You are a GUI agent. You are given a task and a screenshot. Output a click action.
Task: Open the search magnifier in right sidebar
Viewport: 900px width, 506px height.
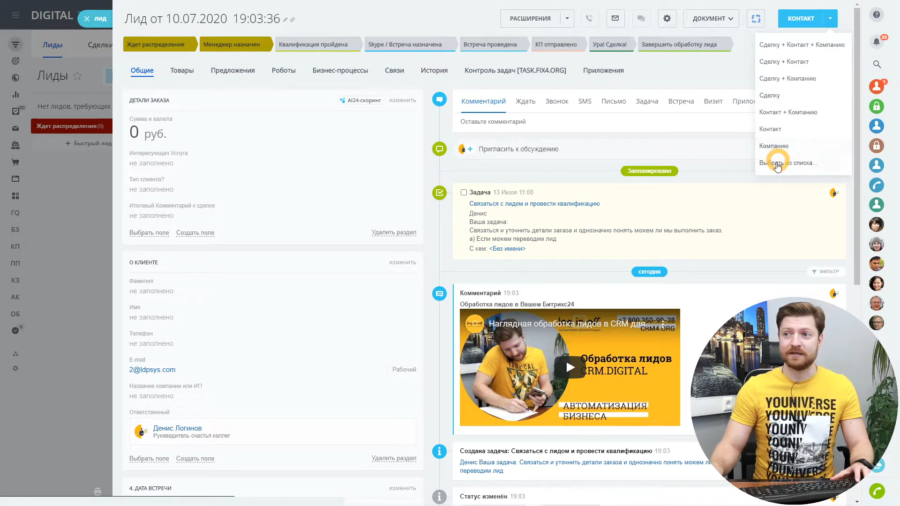pos(876,64)
